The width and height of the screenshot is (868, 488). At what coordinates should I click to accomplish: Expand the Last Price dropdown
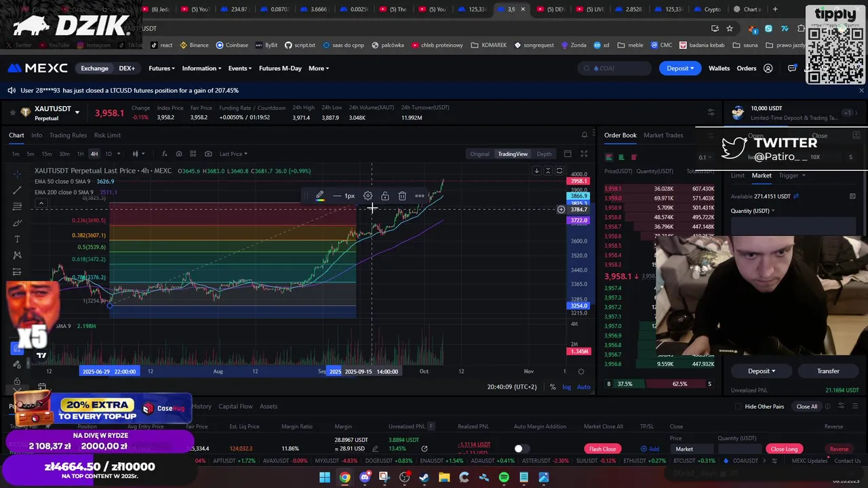(x=233, y=154)
